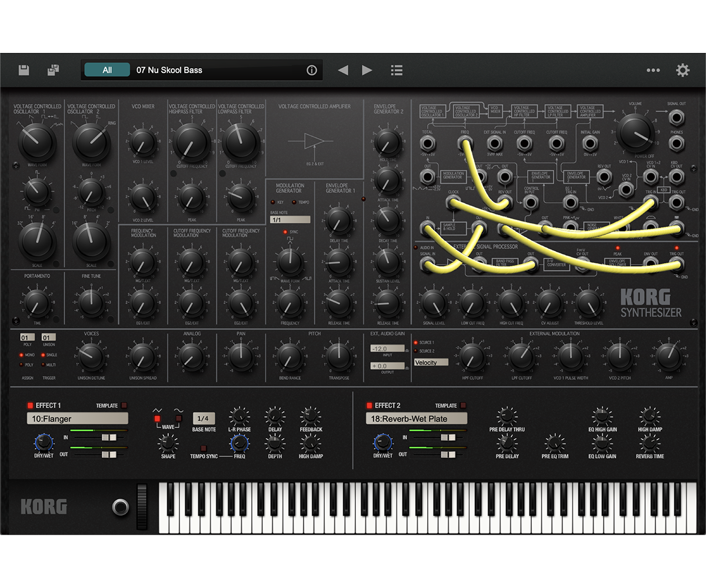The width and height of the screenshot is (706, 588).
Task: Click the EG 1 Trig In jack
Action: click(570, 203)
